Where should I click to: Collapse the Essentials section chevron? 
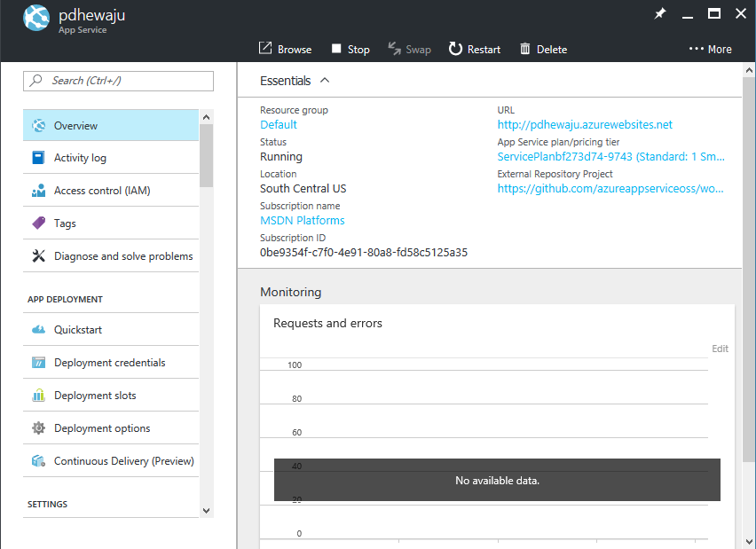tap(325, 80)
